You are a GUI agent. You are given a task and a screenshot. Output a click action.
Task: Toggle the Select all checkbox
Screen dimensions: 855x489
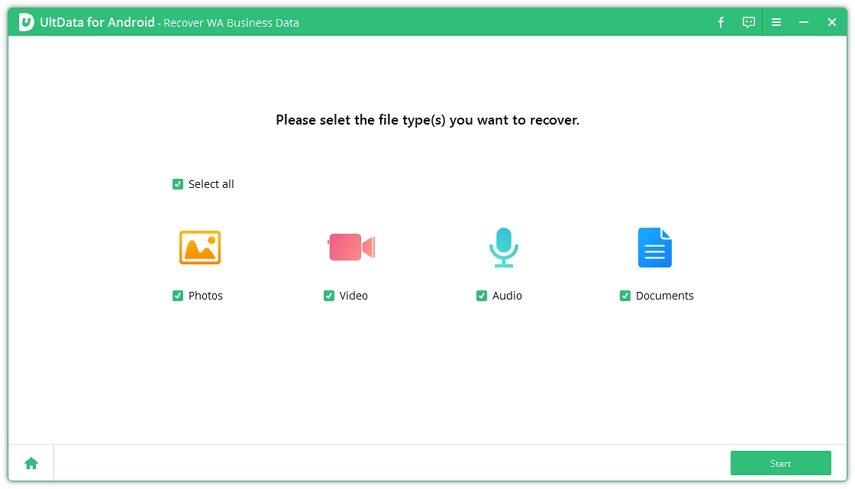pyautogui.click(x=178, y=184)
